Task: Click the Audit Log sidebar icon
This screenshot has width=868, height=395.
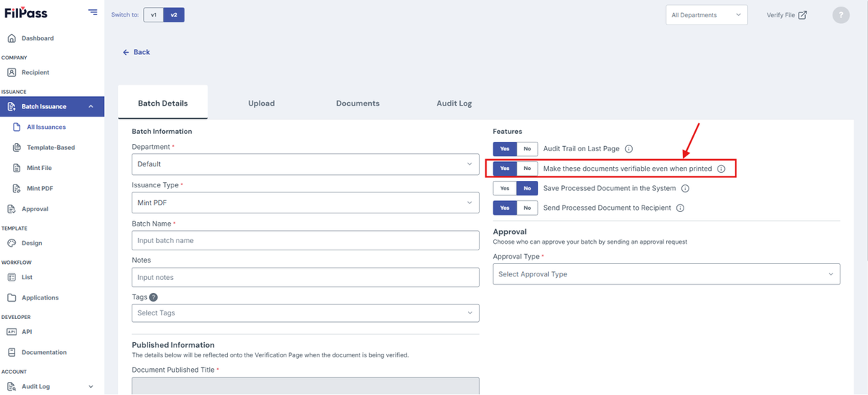Action: pos(12,386)
